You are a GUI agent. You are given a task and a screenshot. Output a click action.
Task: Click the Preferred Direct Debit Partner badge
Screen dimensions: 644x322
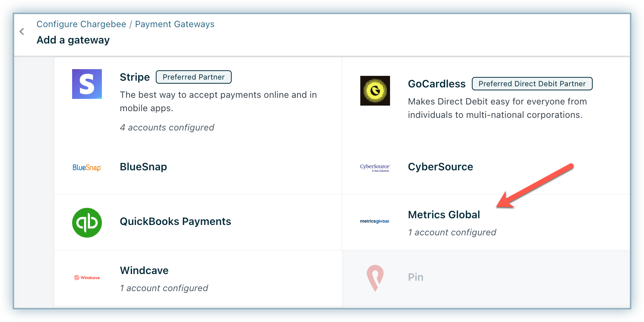pyautogui.click(x=532, y=84)
